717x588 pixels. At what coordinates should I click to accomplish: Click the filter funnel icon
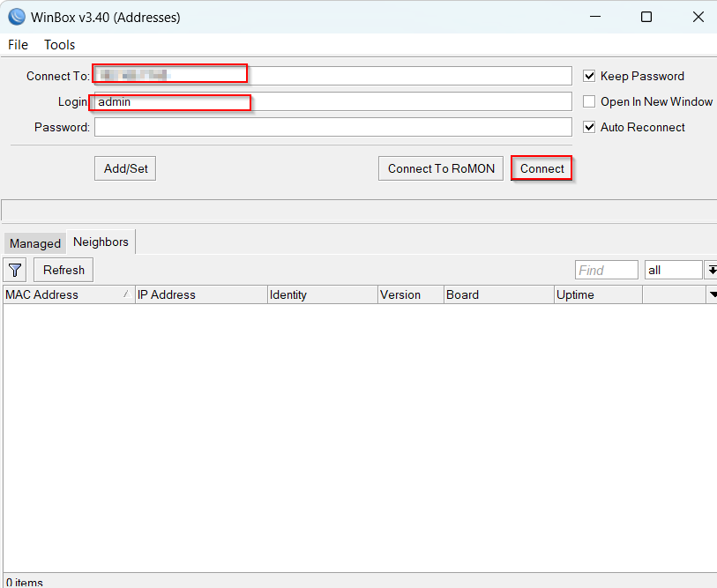click(x=15, y=270)
